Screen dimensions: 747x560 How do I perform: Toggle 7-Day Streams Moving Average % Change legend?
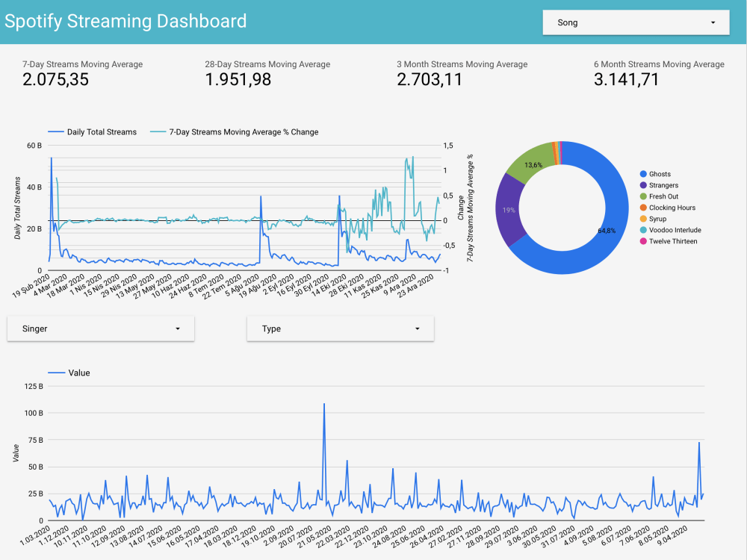pos(235,132)
